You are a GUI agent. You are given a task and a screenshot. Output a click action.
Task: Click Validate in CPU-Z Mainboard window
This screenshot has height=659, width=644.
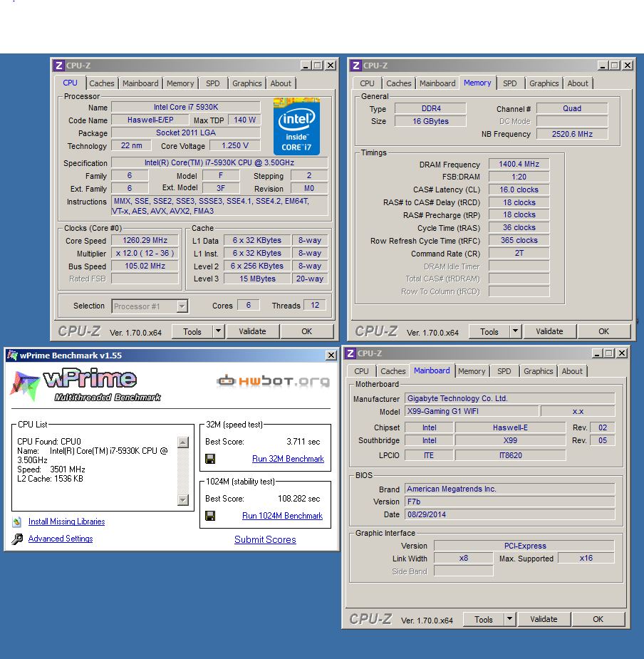click(544, 619)
